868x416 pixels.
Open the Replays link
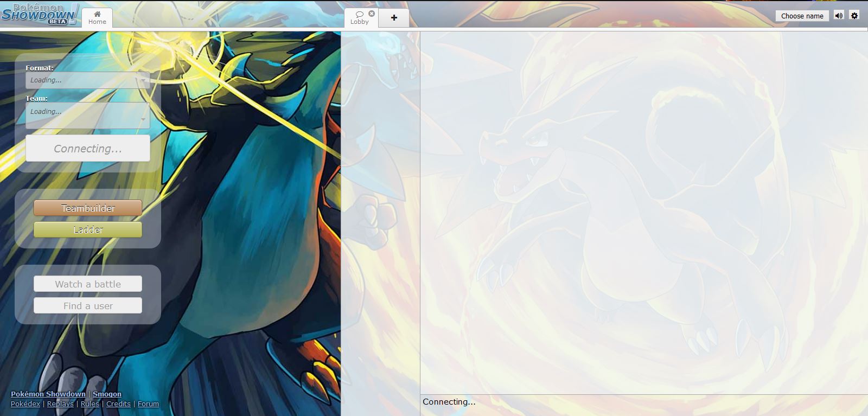click(60, 404)
